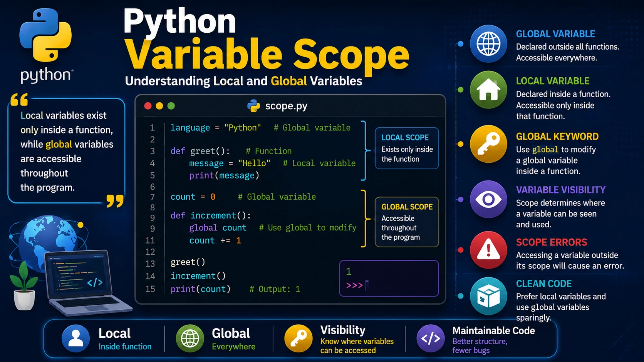The width and height of the screenshot is (644, 362).
Task: Click the 'python' wordmark under the logo
Action: [x=45, y=75]
